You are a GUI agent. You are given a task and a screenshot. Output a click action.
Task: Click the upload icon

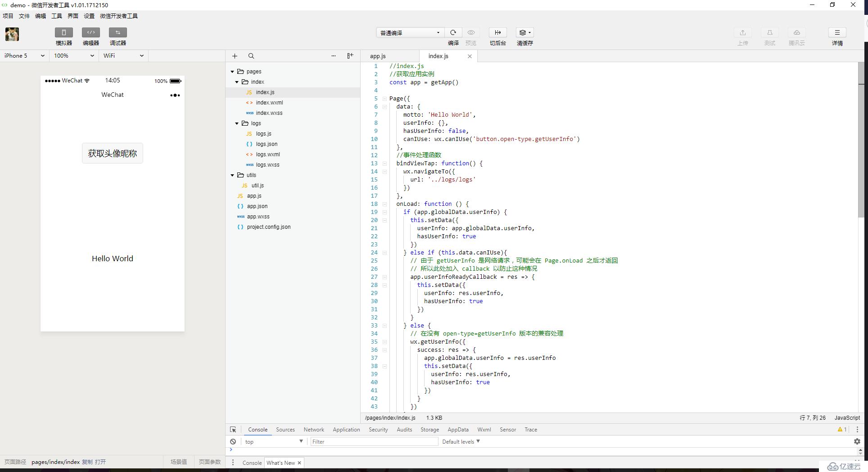743,32
